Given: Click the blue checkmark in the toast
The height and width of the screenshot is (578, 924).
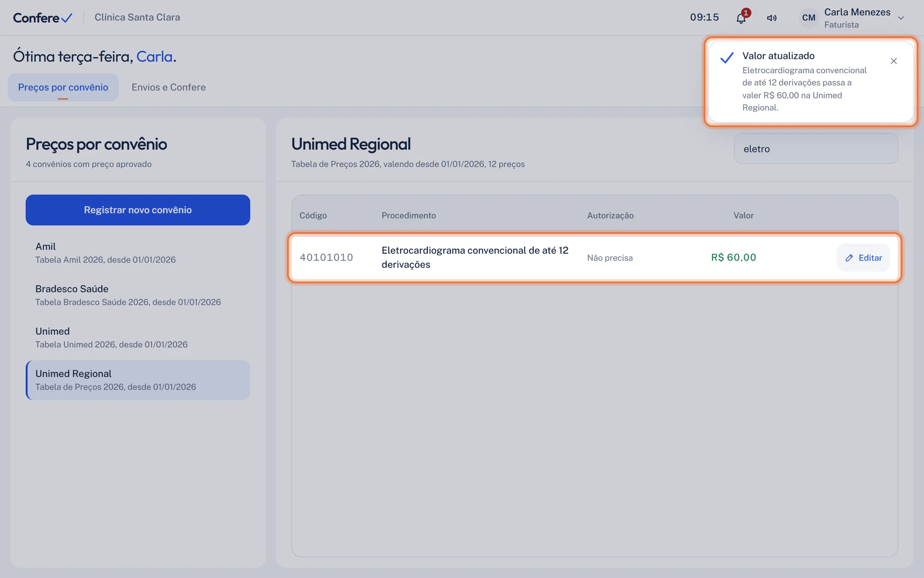Looking at the screenshot, I should [x=727, y=58].
